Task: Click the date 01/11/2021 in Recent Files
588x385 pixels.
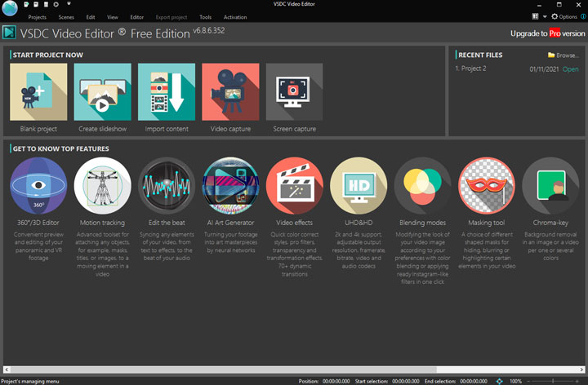Action: coord(544,69)
